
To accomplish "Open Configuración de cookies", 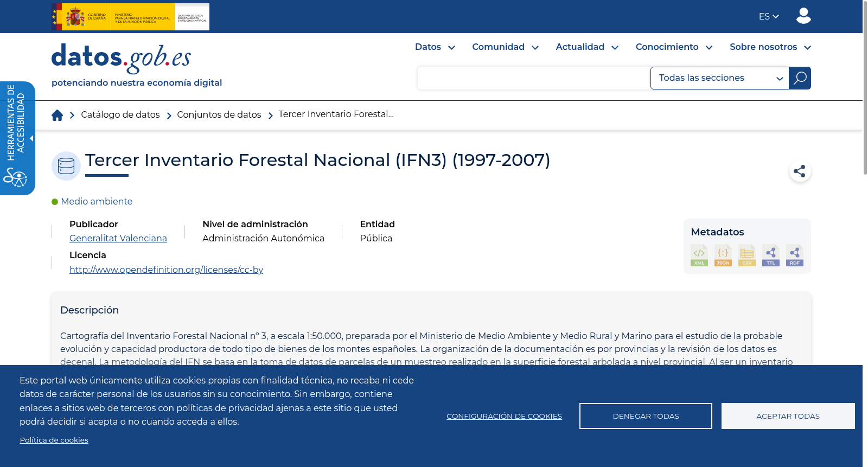I will tap(504, 416).
